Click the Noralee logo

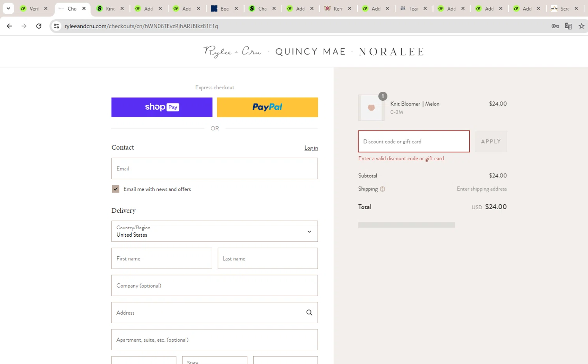(x=391, y=52)
